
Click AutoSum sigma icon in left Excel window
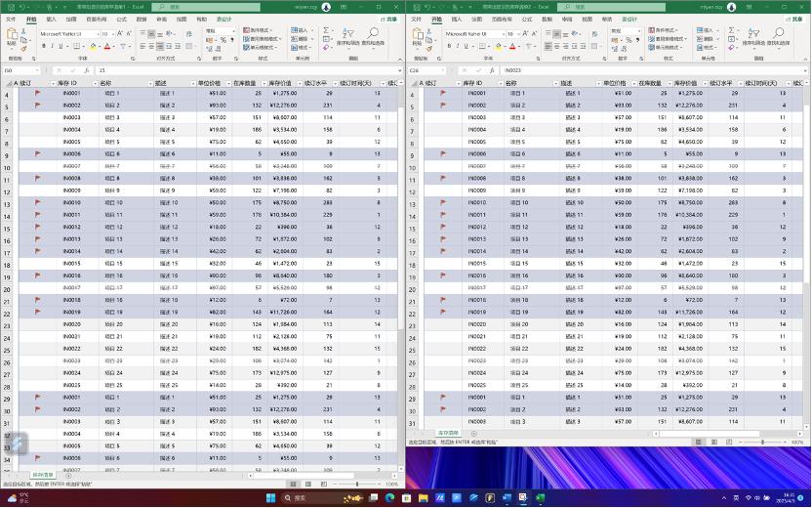326,30
